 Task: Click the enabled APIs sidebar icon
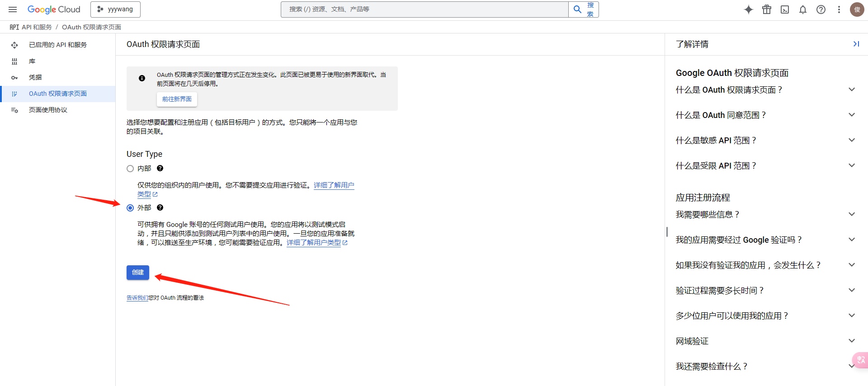point(14,45)
